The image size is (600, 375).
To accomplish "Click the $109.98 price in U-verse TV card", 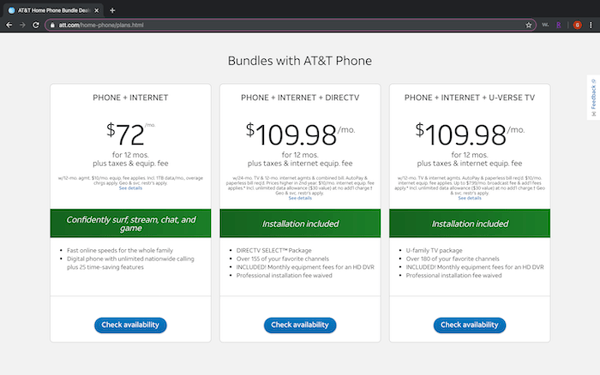I will pos(470,134).
